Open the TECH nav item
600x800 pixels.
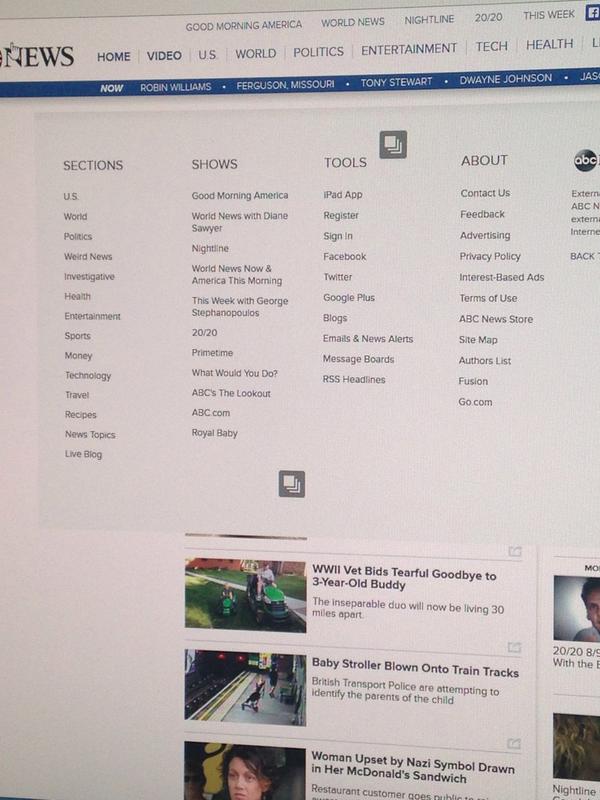(x=492, y=46)
